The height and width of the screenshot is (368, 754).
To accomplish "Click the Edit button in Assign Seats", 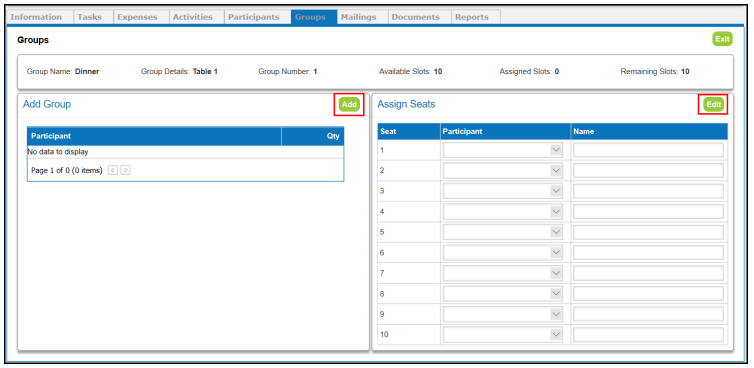I will [x=713, y=104].
